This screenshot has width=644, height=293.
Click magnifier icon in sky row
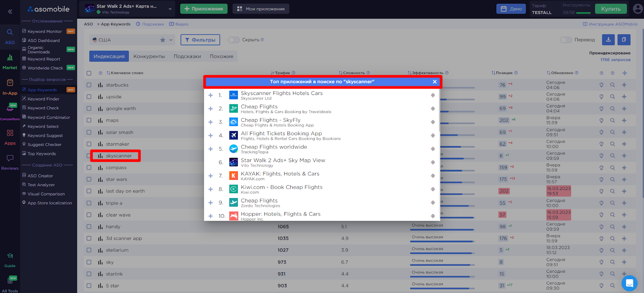(x=612, y=262)
